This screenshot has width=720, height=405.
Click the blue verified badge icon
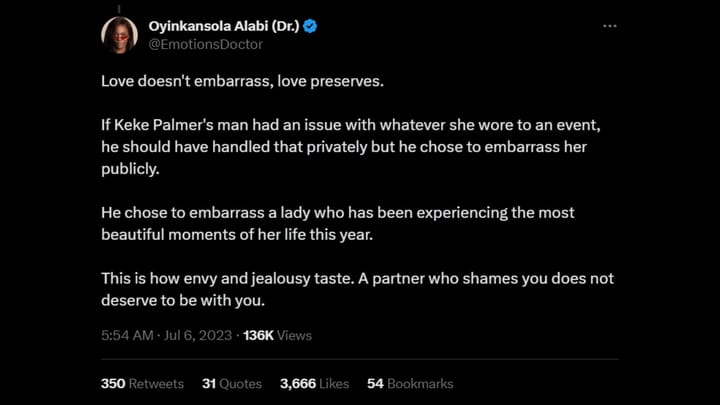click(x=310, y=26)
